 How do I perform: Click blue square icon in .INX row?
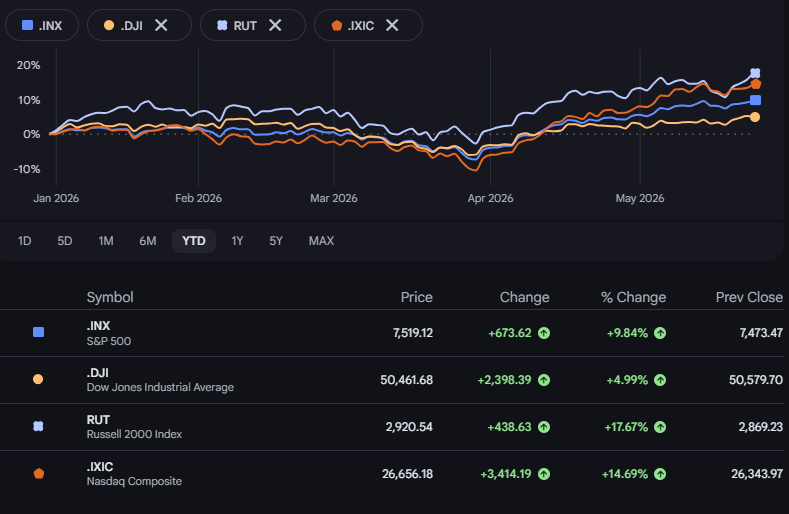point(38,332)
